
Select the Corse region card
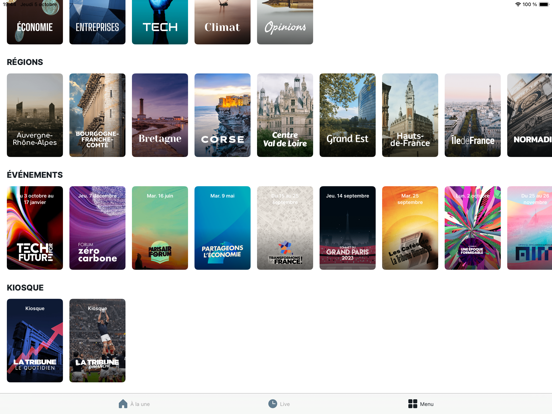(x=222, y=115)
